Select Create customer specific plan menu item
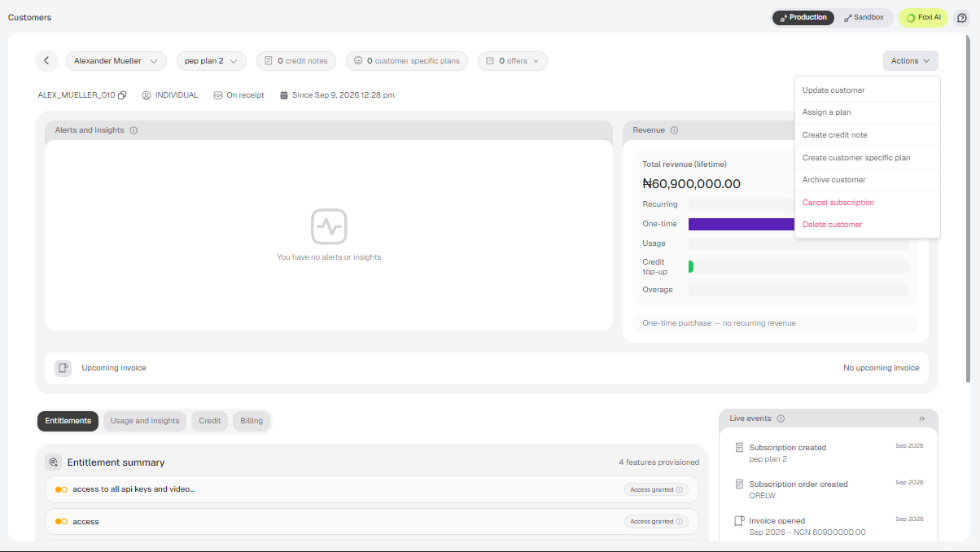The width and height of the screenshot is (980, 552). pos(868,158)
